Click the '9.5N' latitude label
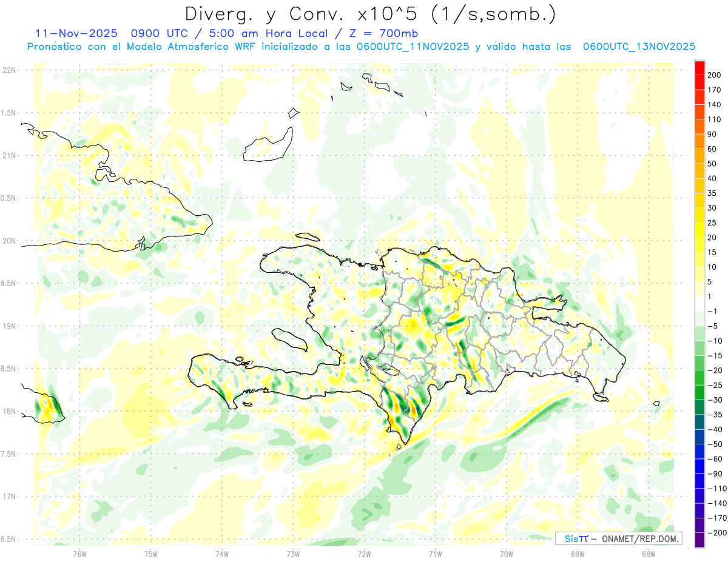Screen dimensions: 728x562 click(8, 283)
